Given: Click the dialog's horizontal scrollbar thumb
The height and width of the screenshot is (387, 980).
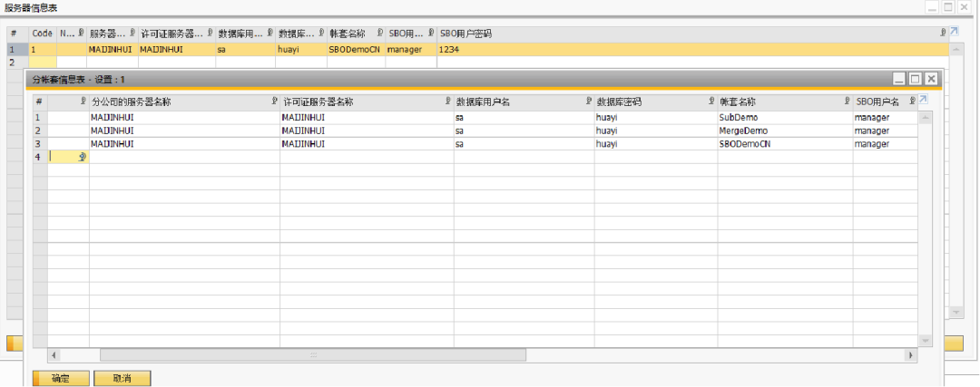Looking at the screenshot, I should tap(314, 355).
